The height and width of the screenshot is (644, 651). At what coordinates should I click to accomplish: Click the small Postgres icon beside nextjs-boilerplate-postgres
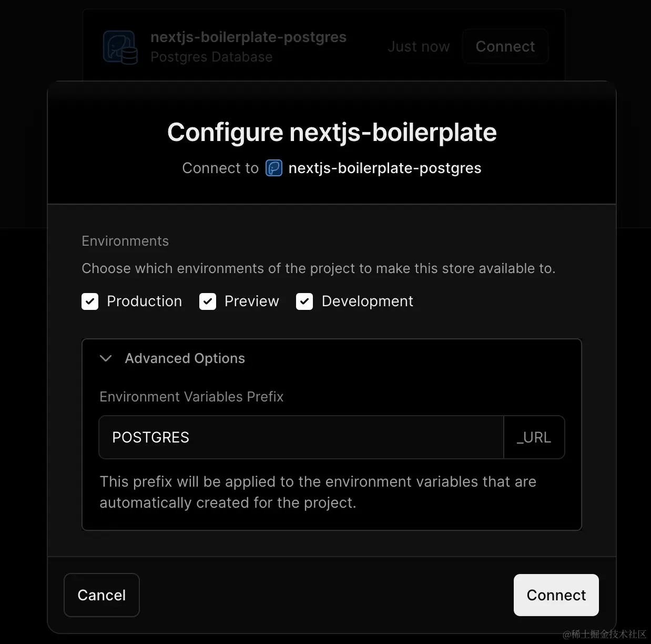(x=274, y=168)
